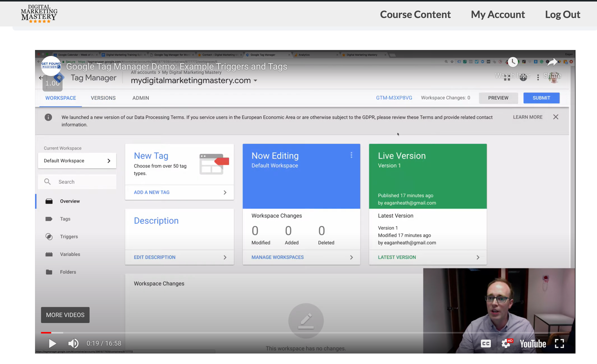
Task: Expand the Default Workspace selector
Action: 77,161
